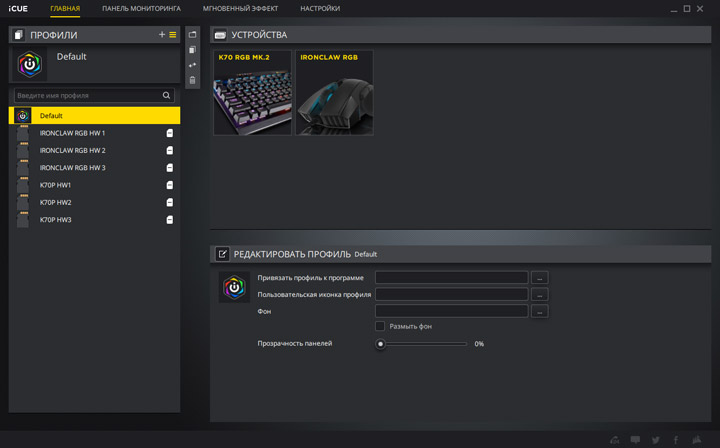Click the 0% transparency value
Screen dimensions: 720x448
tap(479, 344)
